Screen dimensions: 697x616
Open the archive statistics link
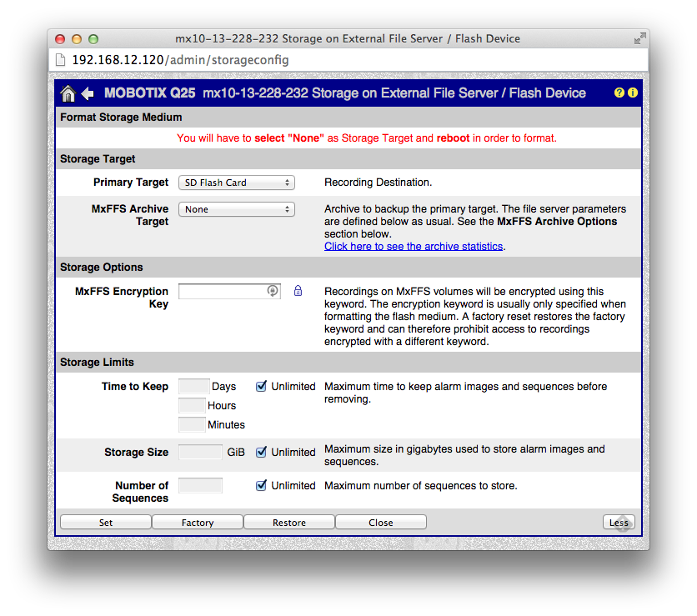click(x=414, y=246)
